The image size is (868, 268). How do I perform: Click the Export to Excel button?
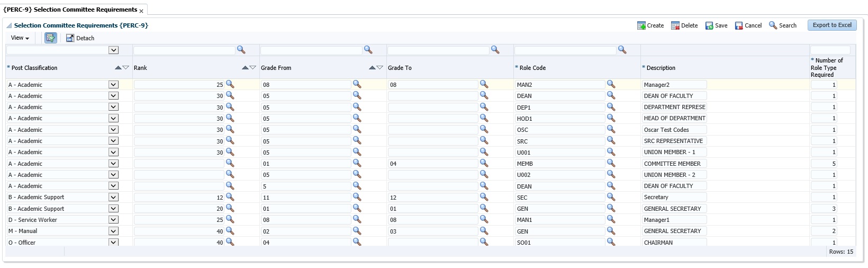pyautogui.click(x=831, y=25)
